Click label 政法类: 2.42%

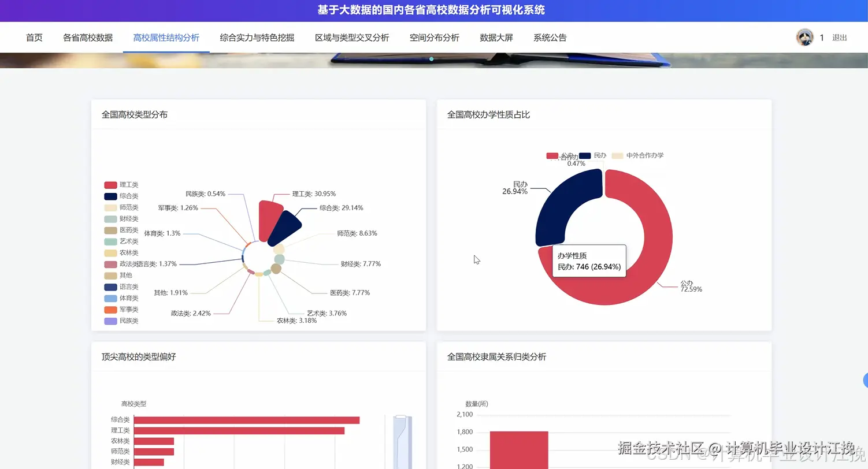coord(191,314)
